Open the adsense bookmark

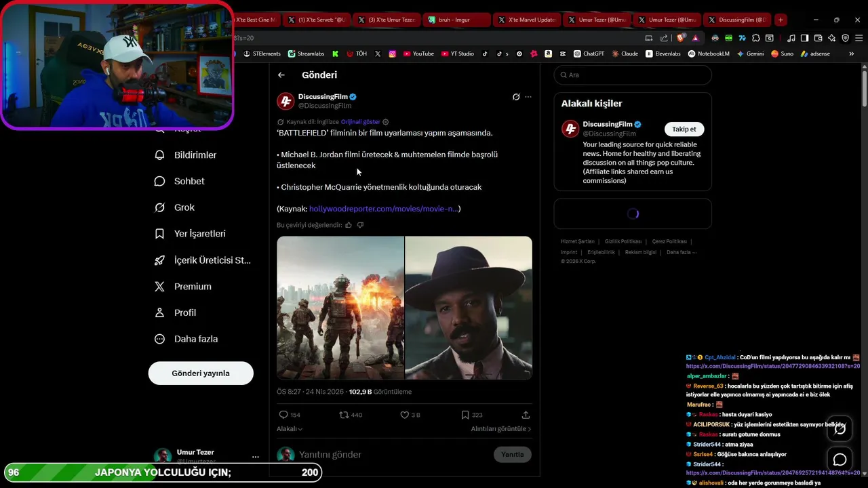(815, 54)
